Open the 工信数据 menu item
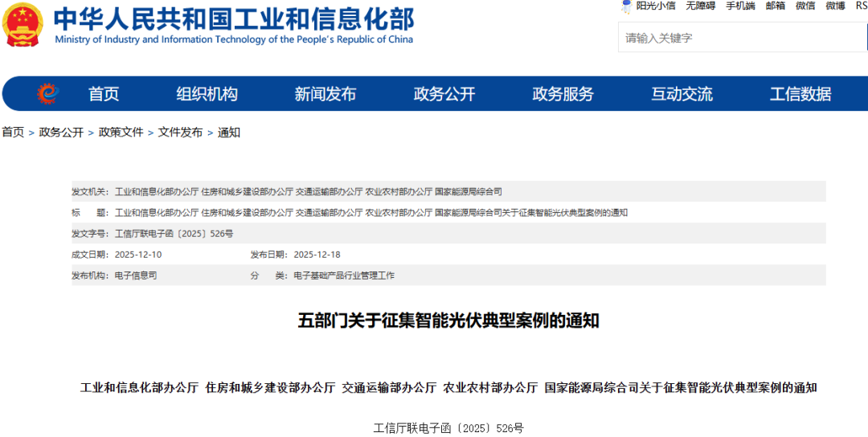The height and width of the screenshot is (437, 868). [800, 94]
